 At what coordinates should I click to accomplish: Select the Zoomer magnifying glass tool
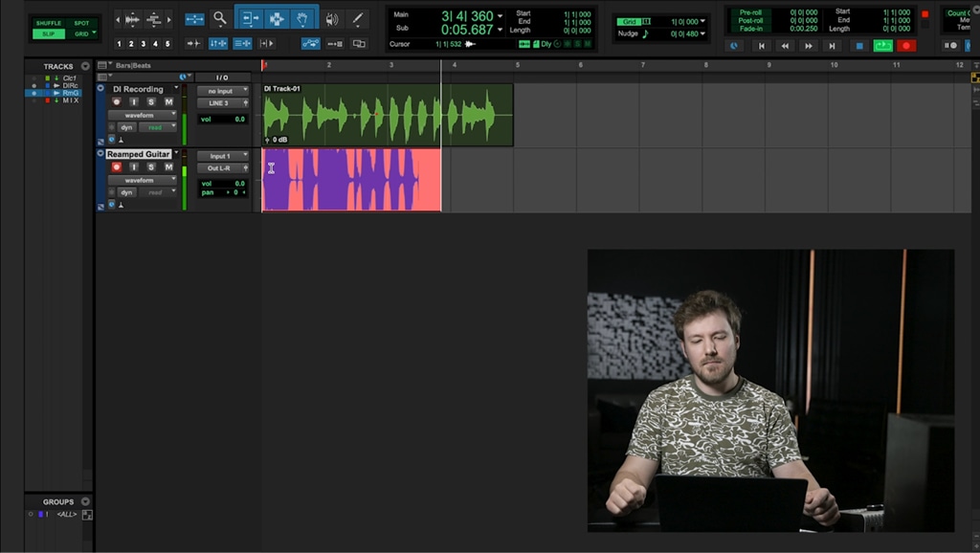219,19
